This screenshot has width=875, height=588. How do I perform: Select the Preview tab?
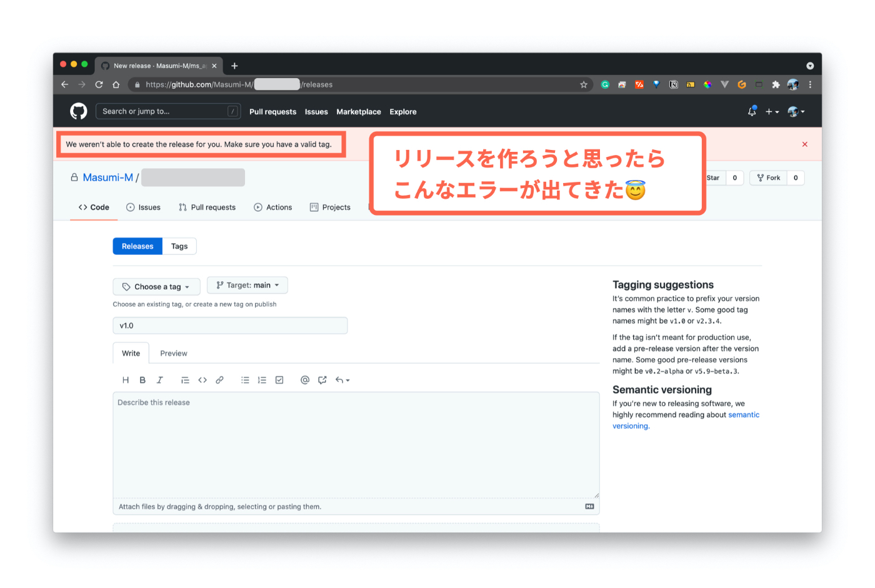click(x=174, y=353)
